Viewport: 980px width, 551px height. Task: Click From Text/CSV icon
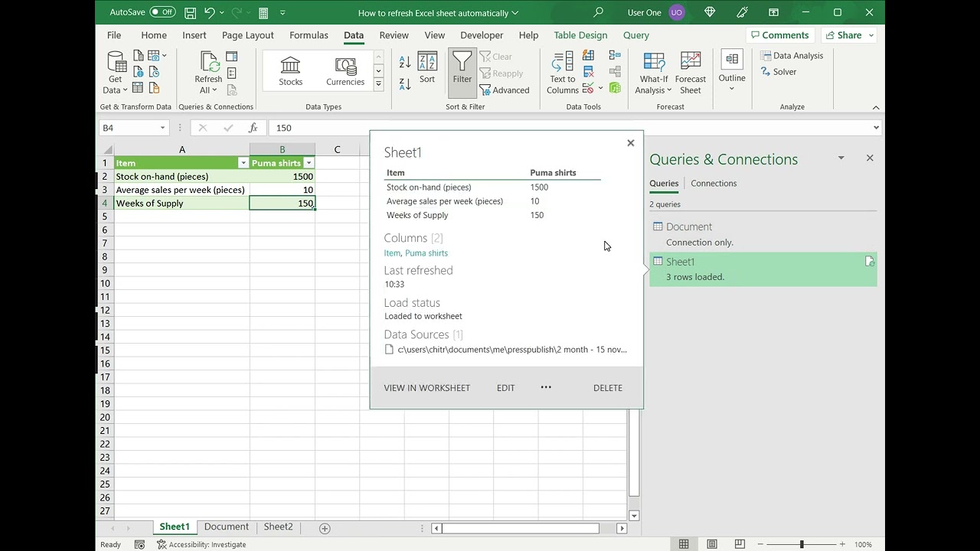[139, 56]
